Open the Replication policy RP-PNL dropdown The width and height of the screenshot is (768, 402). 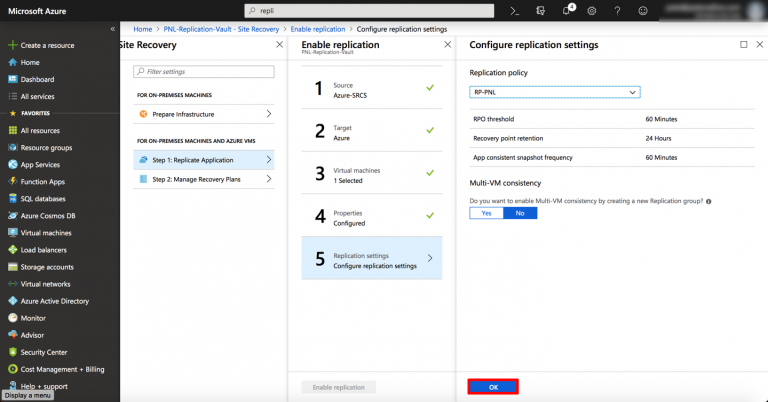[554, 92]
